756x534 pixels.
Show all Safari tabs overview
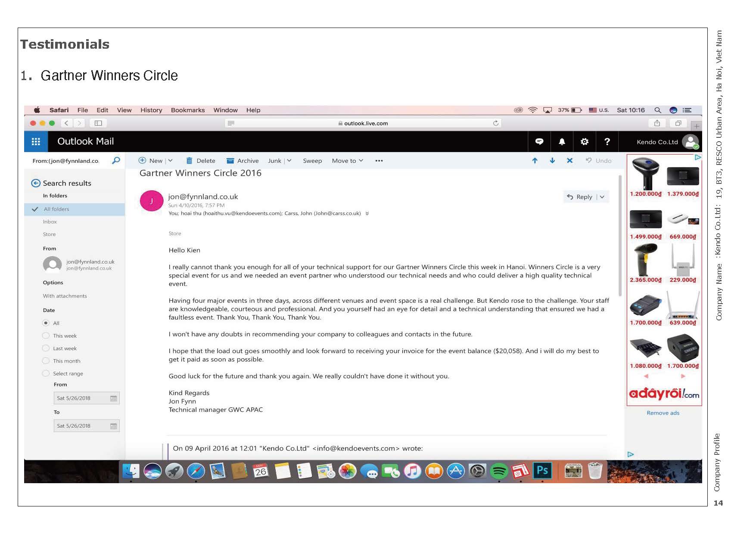[x=678, y=123]
